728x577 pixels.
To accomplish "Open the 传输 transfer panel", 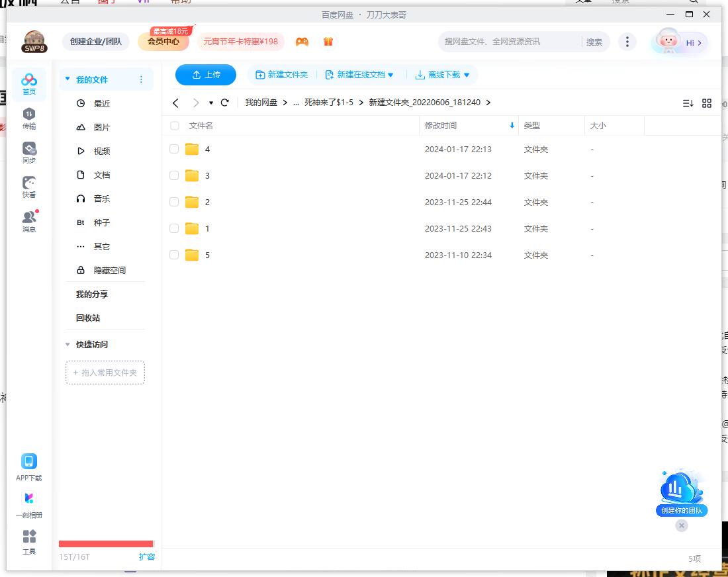I will (x=28, y=118).
